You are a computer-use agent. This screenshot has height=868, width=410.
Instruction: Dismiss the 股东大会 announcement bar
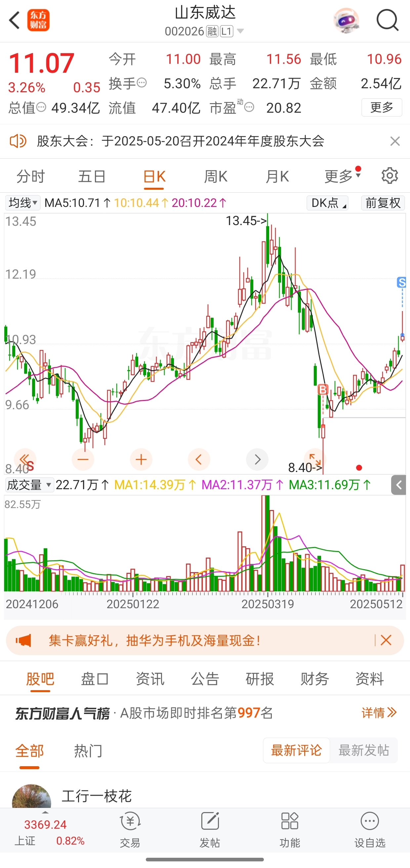point(395,141)
